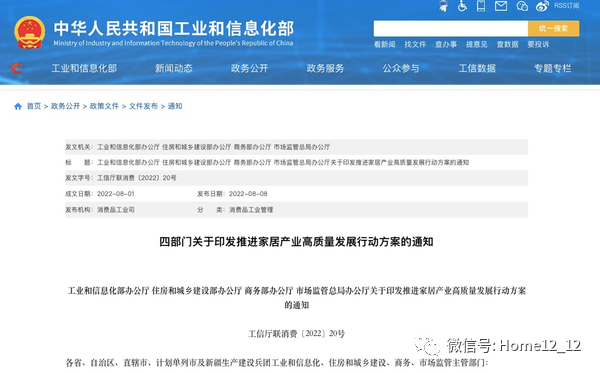The height and width of the screenshot is (373, 600).
Task: Open the 专题专栏 navigation menu
Action: [x=553, y=68]
